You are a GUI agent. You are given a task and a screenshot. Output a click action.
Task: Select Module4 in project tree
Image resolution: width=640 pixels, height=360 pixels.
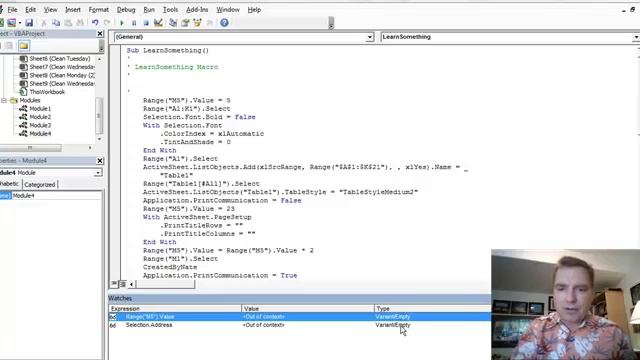pyautogui.click(x=40, y=134)
